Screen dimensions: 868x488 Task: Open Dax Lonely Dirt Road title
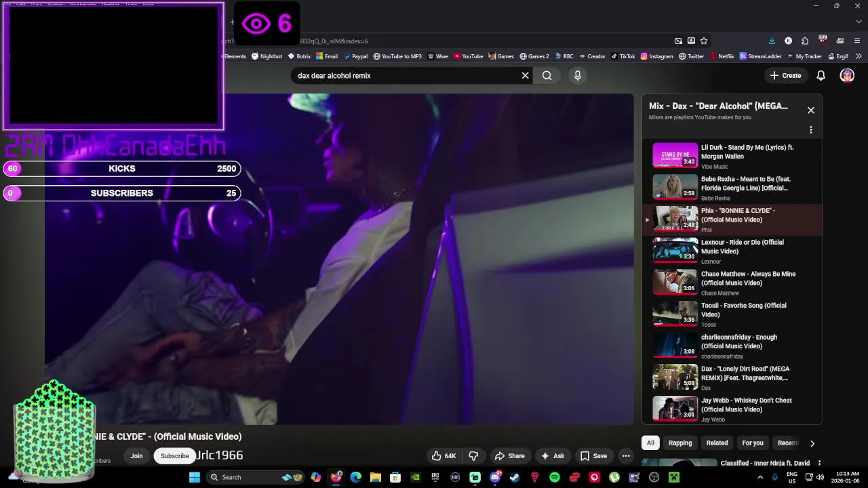pyautogui.click(x=745, y=373)
